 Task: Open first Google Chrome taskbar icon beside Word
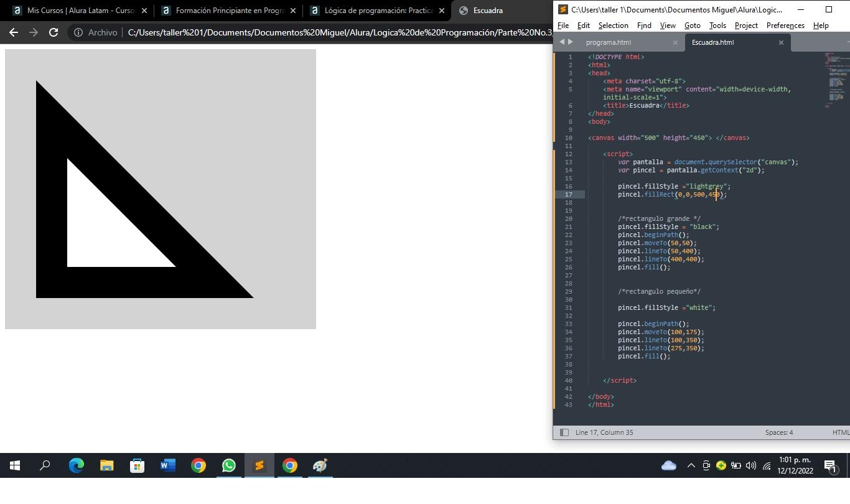click(x=198, y=465)
